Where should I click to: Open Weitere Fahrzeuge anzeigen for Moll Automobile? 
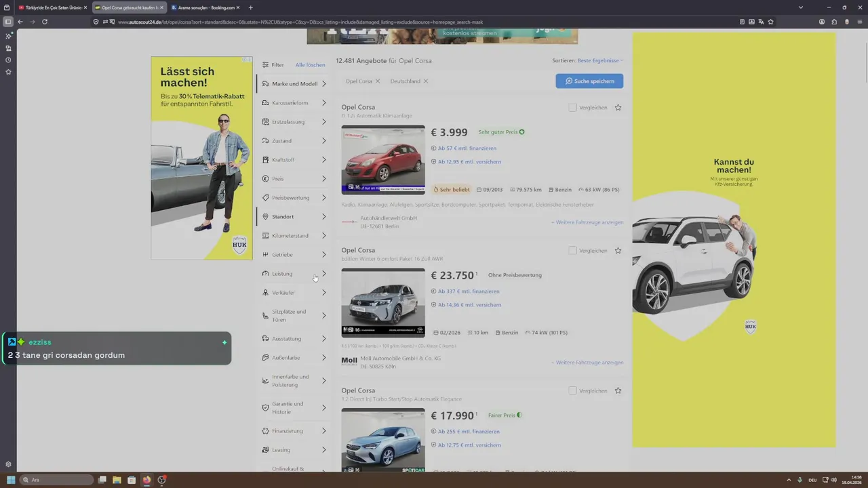click(587, 363)
